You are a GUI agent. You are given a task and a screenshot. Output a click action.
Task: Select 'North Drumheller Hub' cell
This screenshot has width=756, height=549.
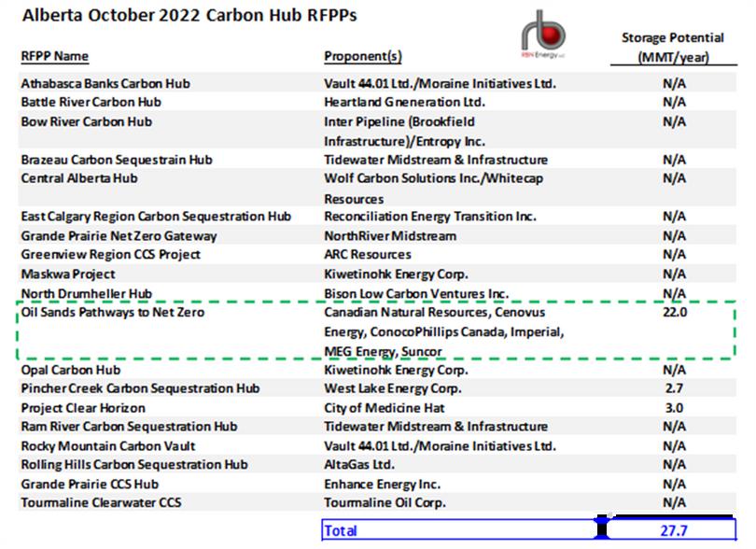click(86, 293)
